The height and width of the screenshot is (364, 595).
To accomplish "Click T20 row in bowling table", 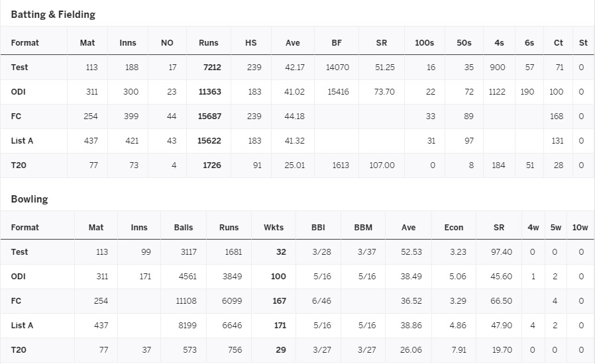I will [x=19, y=350].
